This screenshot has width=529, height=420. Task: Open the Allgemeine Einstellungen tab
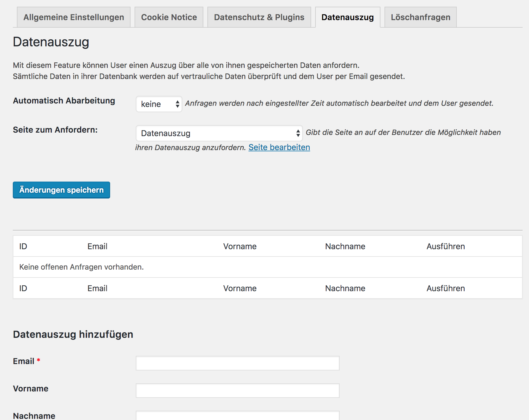[74, 17]
